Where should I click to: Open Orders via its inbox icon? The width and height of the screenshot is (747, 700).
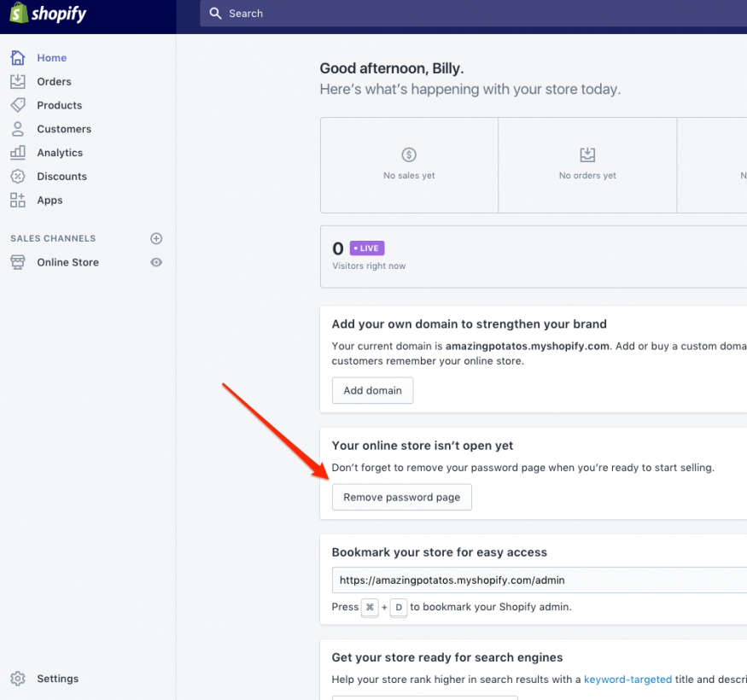[x=18, y=82]
